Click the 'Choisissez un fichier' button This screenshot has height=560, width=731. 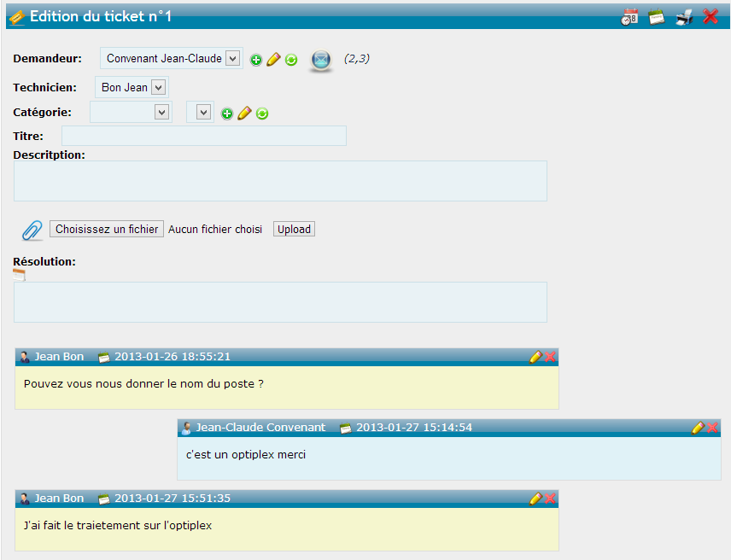click(107, 229)
